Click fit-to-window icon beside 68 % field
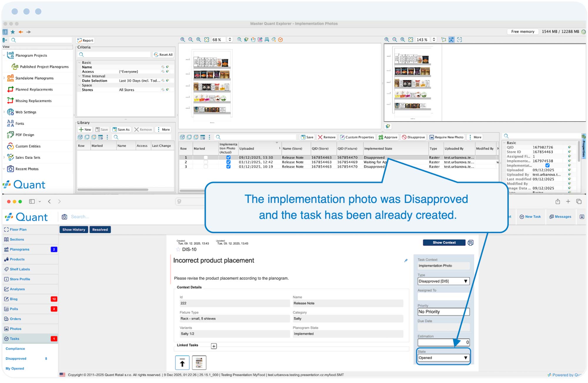Image resolution: width=588 pixels, height=383 pixels. (x=207, y=40)
